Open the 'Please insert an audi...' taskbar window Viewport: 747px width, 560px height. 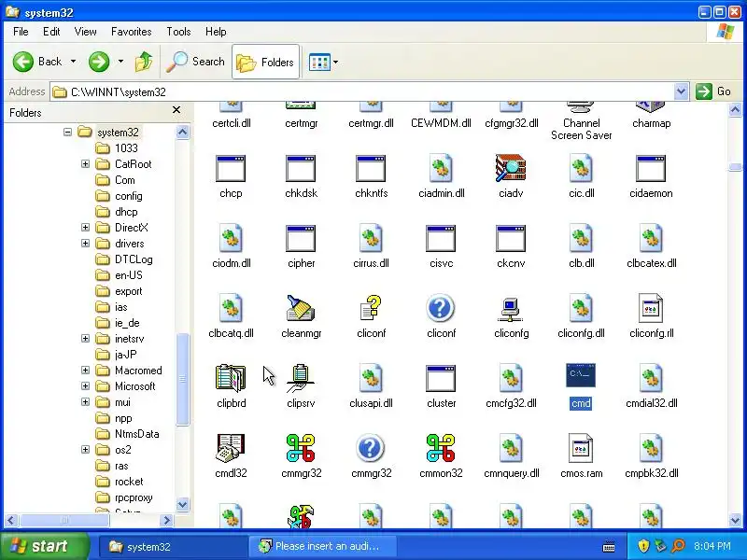click(x=322, y=546)
